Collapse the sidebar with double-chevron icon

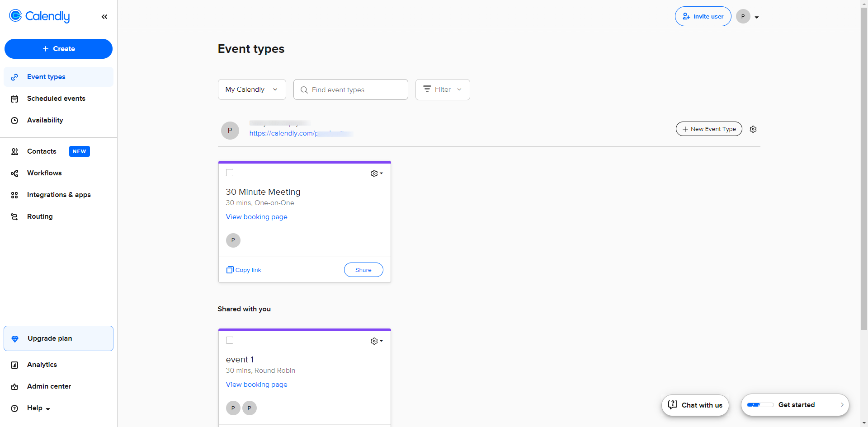(104, 17)
